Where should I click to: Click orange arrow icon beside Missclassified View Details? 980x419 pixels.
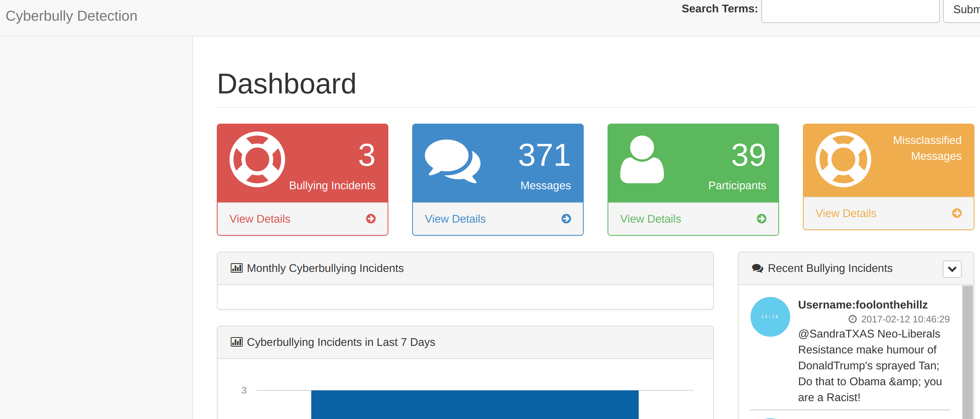[957, 213]
